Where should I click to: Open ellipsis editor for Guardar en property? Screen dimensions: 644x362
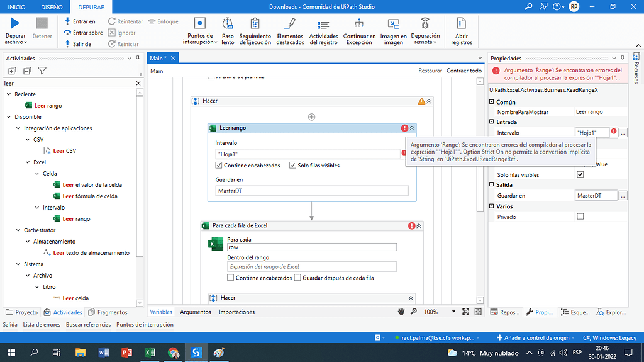click(x=623, y=195)
